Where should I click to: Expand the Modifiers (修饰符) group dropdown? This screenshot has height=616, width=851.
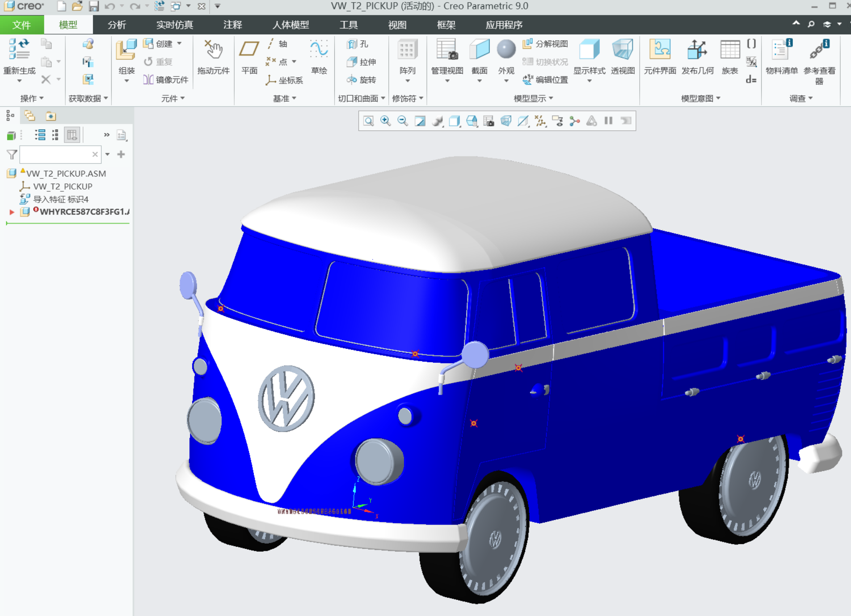tap(408, 98)
